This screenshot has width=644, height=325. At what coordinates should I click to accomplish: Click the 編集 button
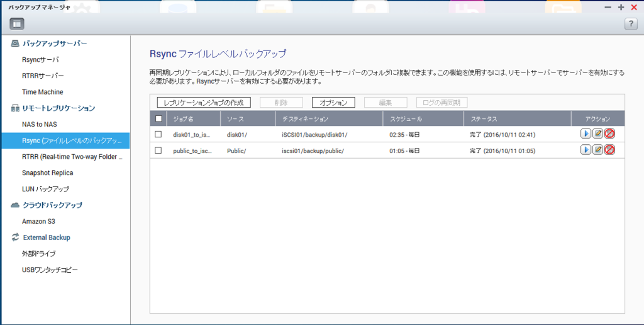click(x=386, y=103)
